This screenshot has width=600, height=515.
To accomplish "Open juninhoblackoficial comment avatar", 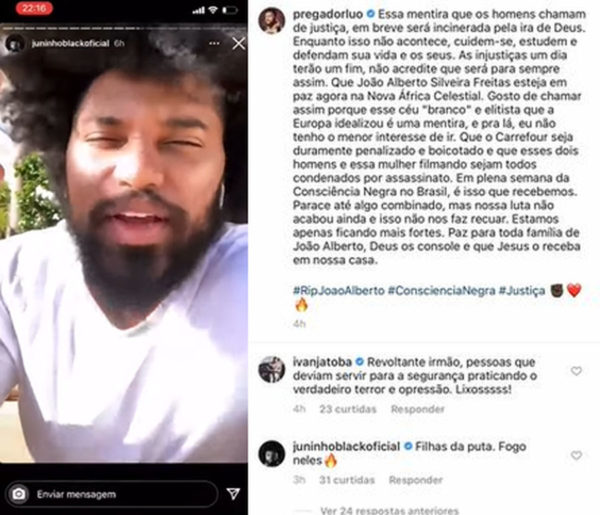I will (272, 454).
